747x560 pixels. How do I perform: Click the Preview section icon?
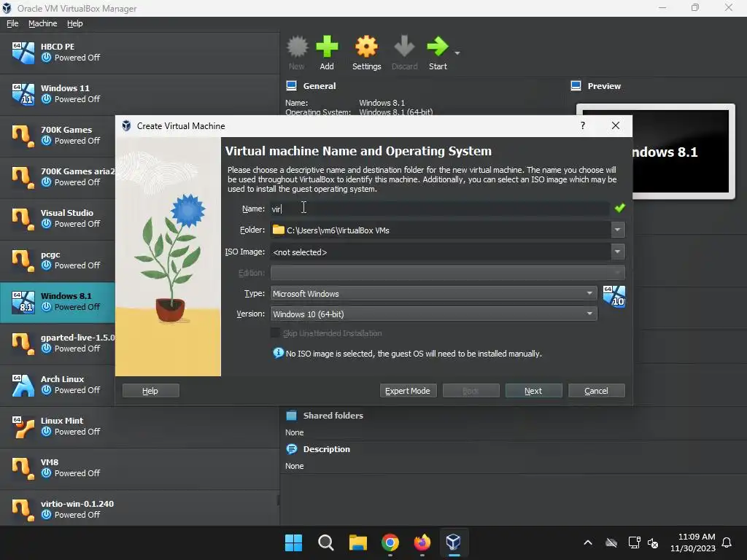tap(576, 86)
